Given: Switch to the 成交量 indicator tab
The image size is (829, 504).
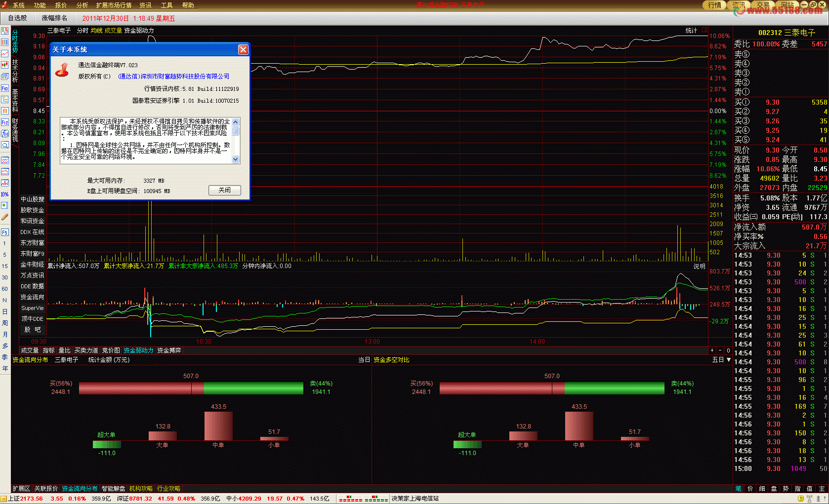Looking at the screenshot, I should (30, 350).
